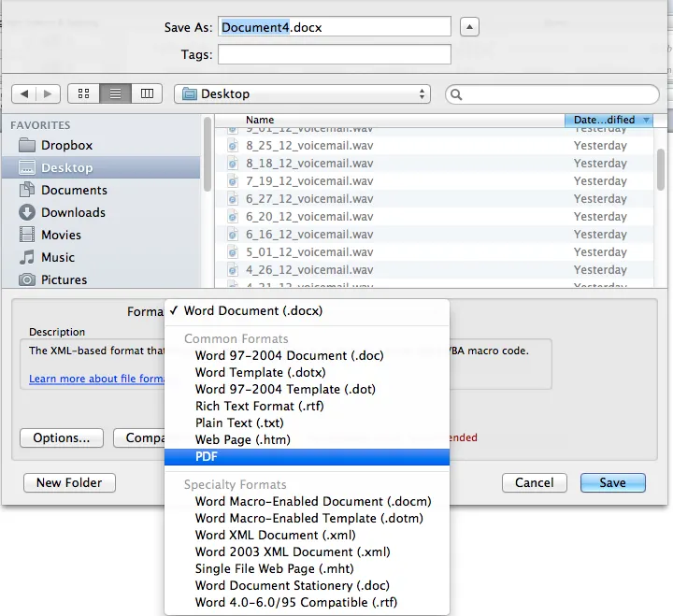The height and width of the screenshot is (616, 673).
Task: Click the file icon beside 8_25_12_voicemail.wav
Action: pyautogui.click(x=232, y=146)
